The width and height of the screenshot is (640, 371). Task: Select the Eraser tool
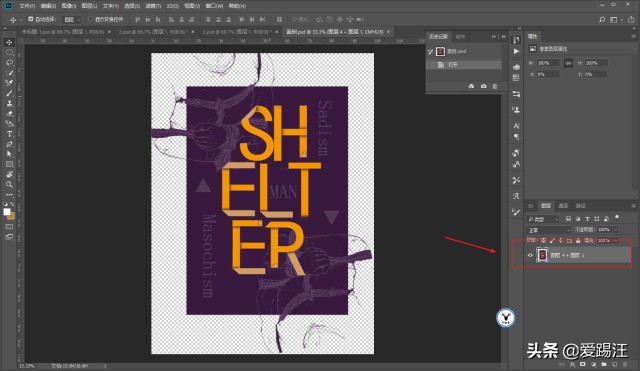pyautogui.click(x=9, y=113)
